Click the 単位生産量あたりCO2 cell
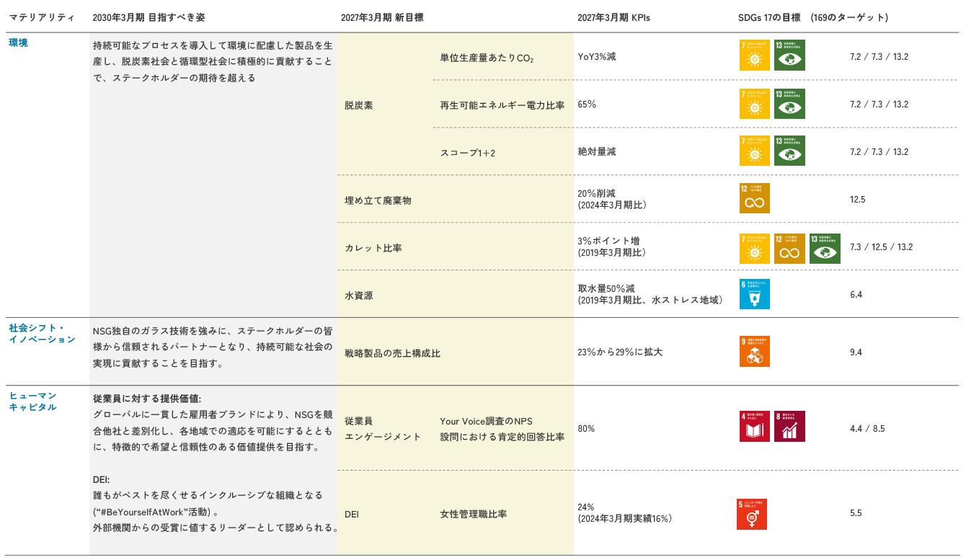This screenshot has height=560, width=966. tap(487, 58)
